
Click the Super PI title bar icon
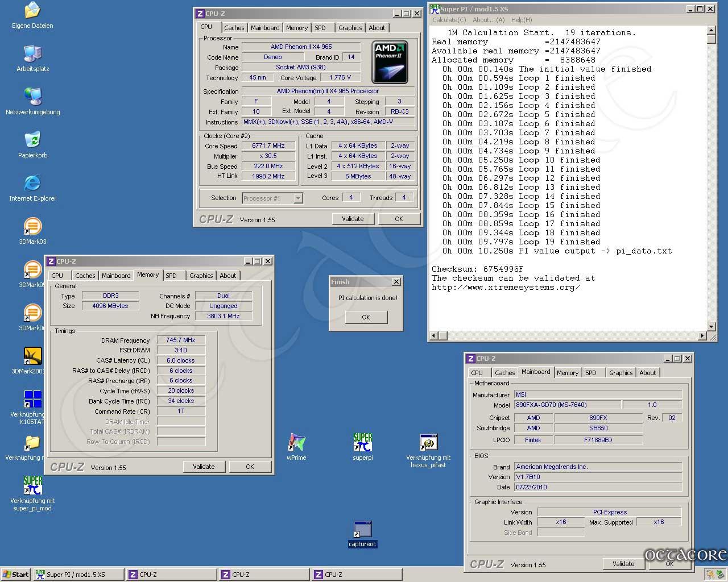[x=435, y=9]
